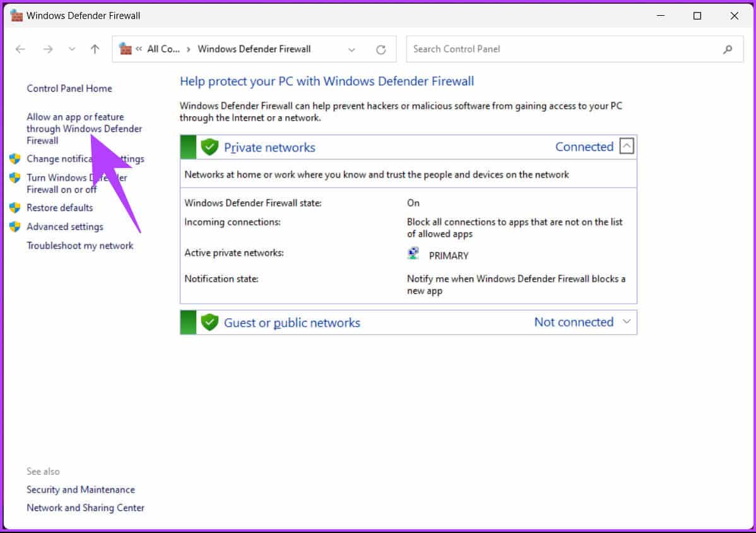Click shield icon beside Restore defaults
Image resolution: width=756 pixels, height=533 pixels.
[15, 208]
